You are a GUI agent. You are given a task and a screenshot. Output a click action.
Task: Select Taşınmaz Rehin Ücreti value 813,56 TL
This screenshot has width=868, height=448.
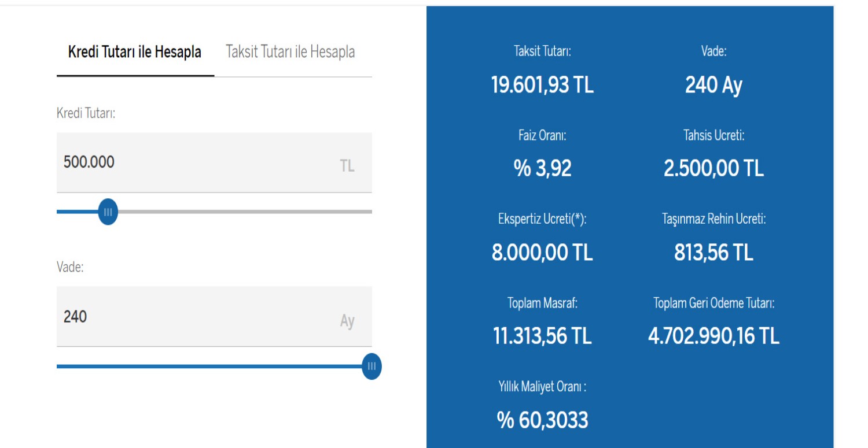coord(713,253)
